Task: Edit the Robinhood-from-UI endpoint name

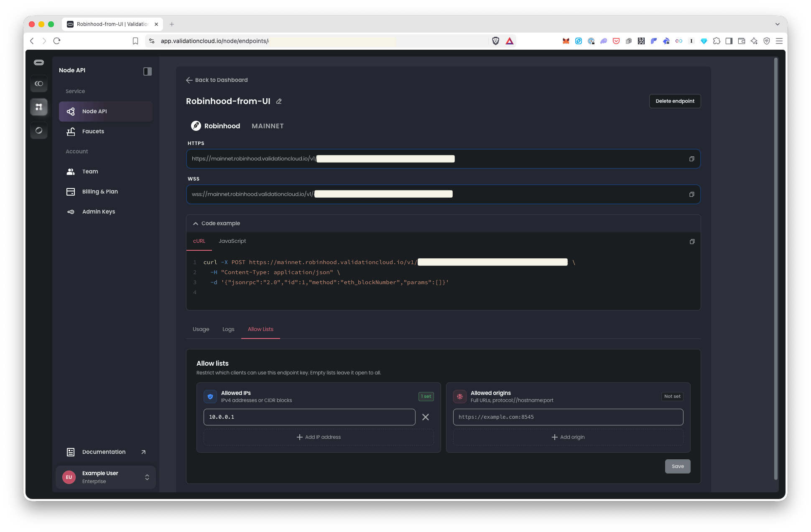Action: coord(279,101)
